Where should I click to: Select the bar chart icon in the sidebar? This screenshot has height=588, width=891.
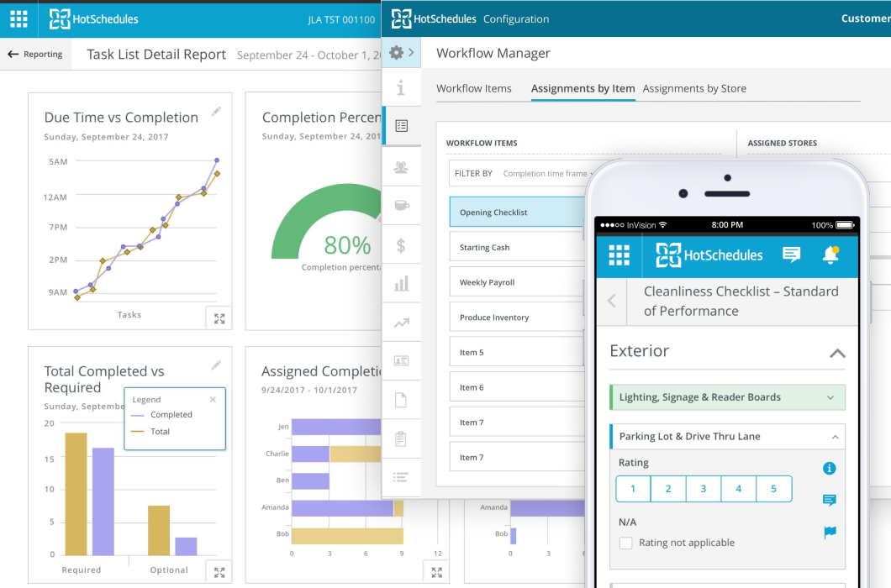[401, 283]
